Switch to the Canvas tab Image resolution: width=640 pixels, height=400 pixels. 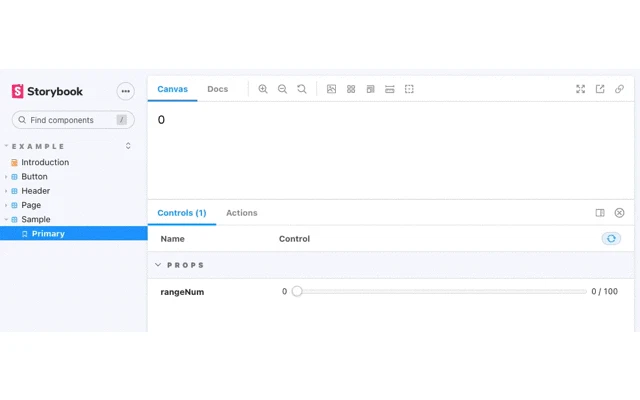click(173, 89)
